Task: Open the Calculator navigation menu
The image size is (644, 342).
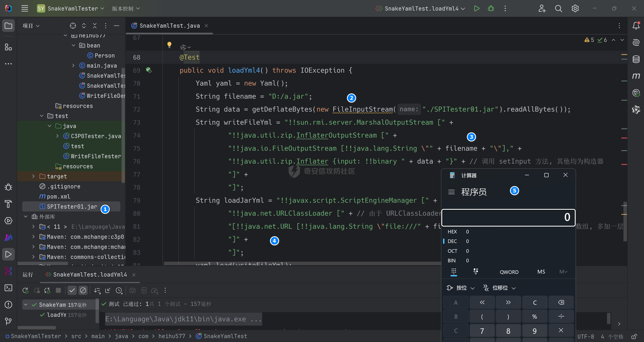Action: point(451,192)
